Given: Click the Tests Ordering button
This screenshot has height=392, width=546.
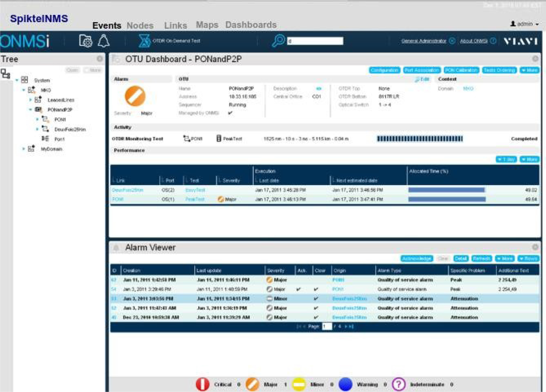Looking at the screenshot, I should click(499, 70).
